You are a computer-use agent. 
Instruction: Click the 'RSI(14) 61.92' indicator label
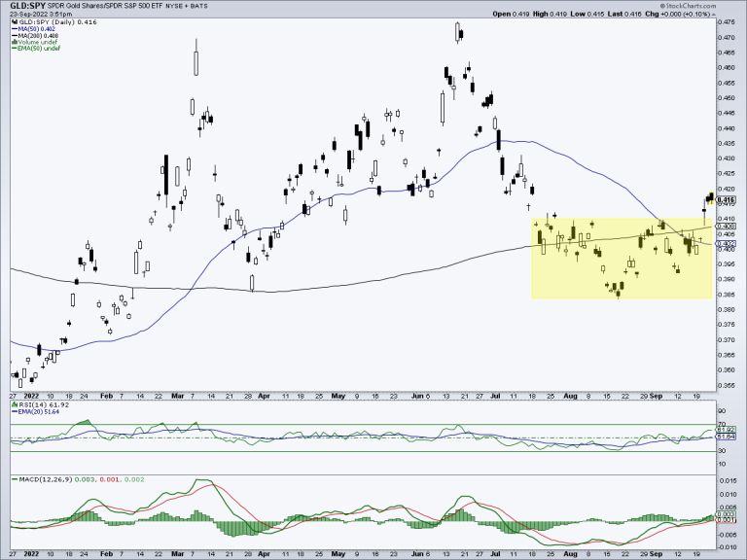[44, 404]
